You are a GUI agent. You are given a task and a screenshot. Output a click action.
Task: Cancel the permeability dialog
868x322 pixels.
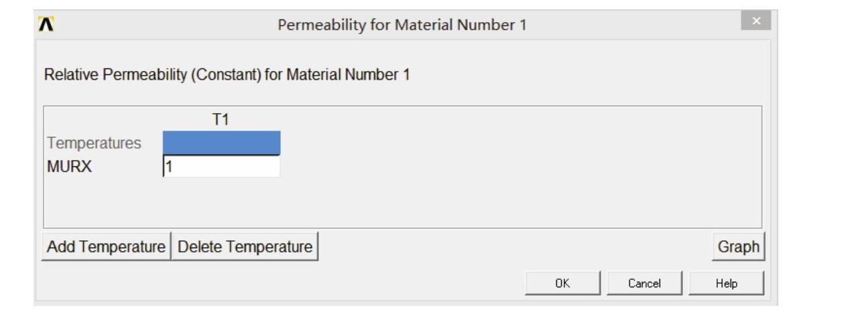tap(644, 283)
